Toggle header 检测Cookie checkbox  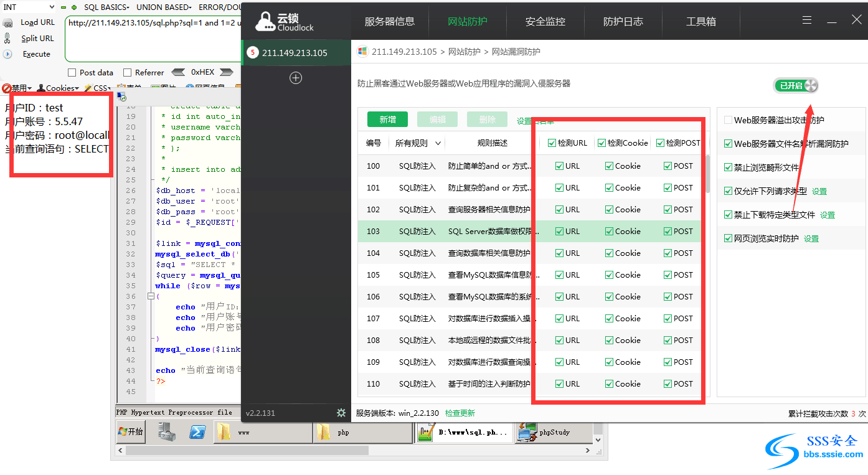(x=601, y=143)
